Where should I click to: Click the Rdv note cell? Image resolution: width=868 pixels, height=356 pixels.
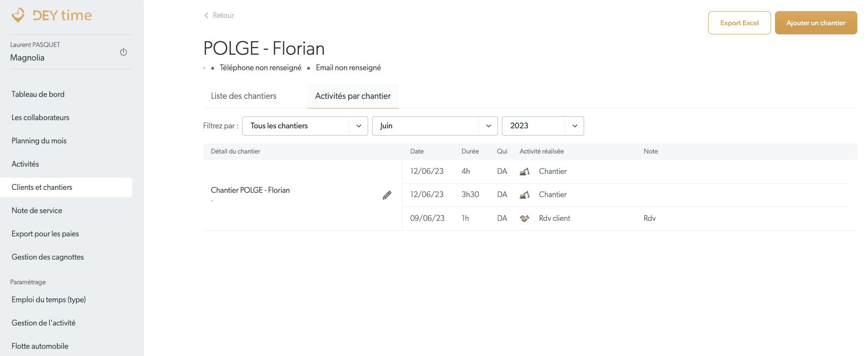point(650,218)
